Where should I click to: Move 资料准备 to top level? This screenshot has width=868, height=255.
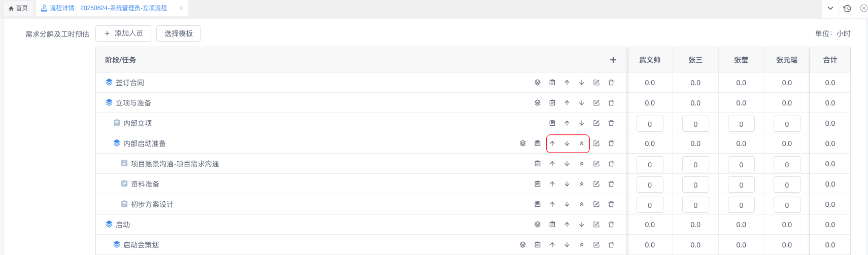coord(582,184)
